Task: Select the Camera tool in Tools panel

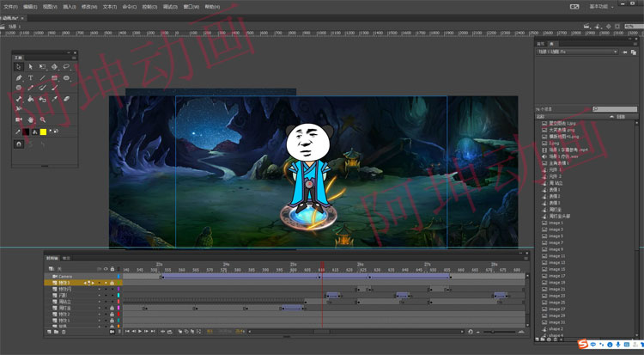Action: [19, 119]
